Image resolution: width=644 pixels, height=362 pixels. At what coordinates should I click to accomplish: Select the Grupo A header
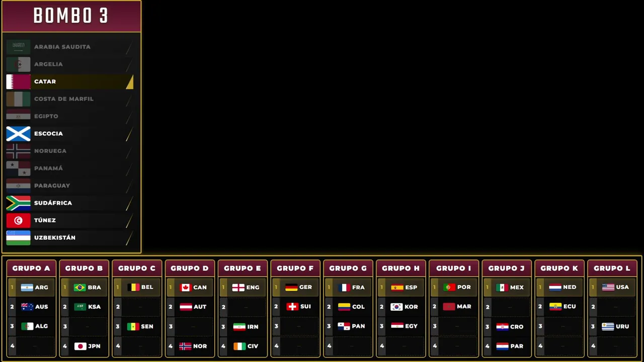[x=31, y=268]
